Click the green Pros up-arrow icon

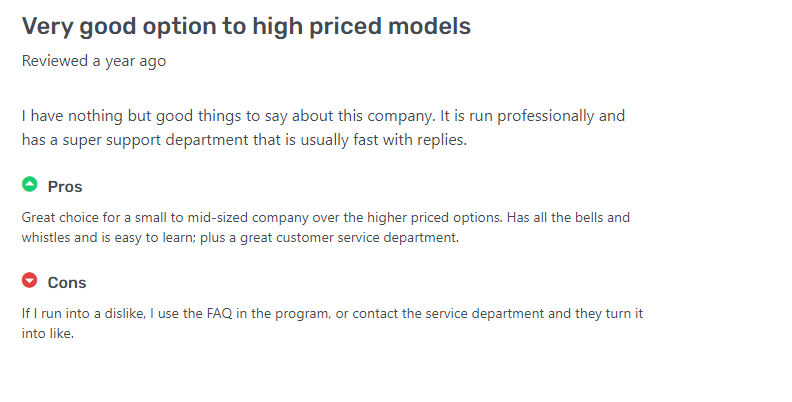[30, 185]
